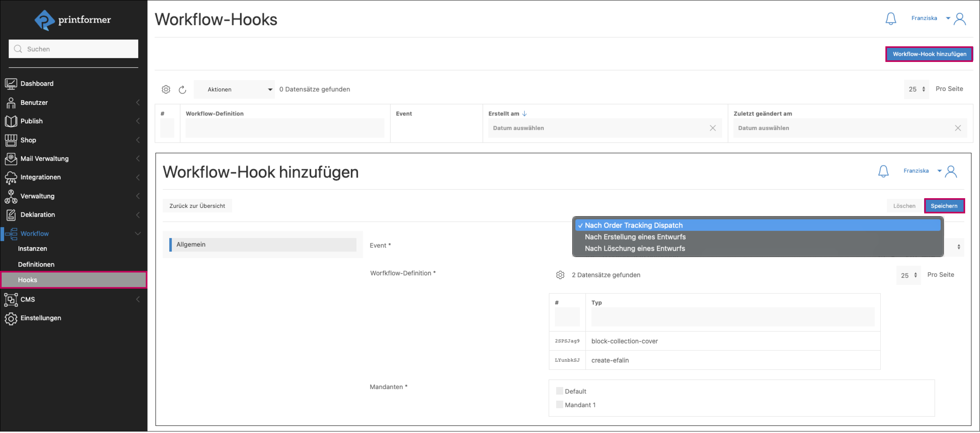Expand the Shop menu chevron
This screenshot has height=433, width=980.
138,140
